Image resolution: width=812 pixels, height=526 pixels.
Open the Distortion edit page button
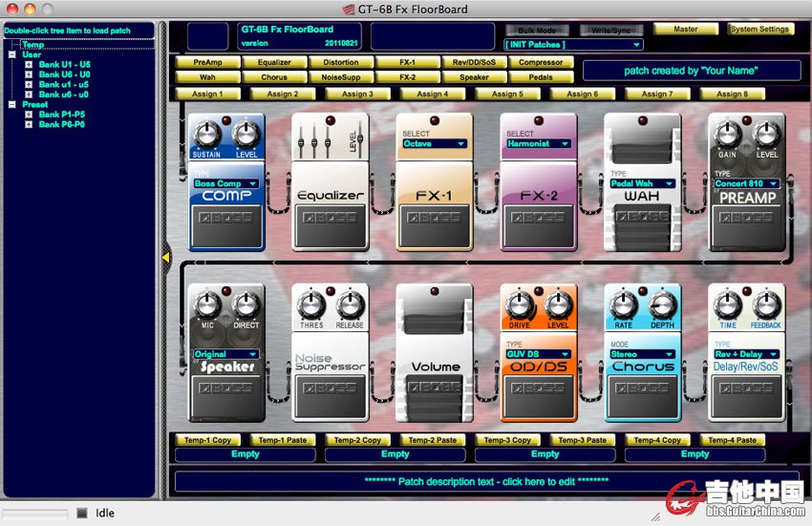pyautogui.click(x=334, y=63)
